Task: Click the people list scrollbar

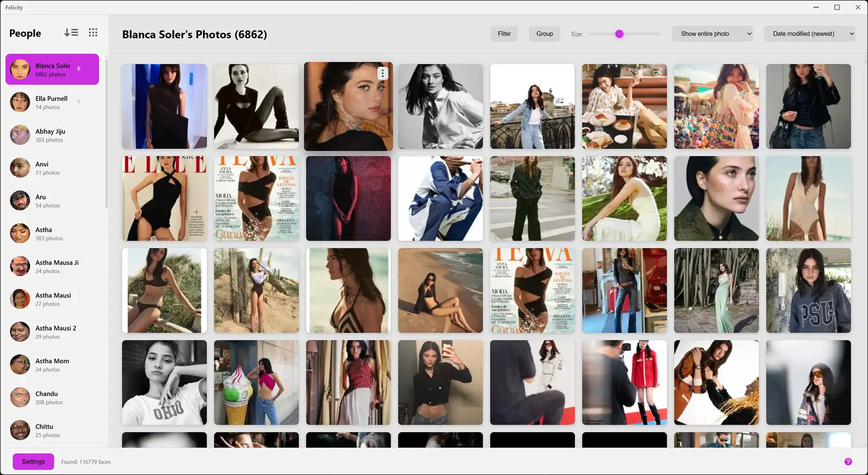Action: click(x=106, y=133)
